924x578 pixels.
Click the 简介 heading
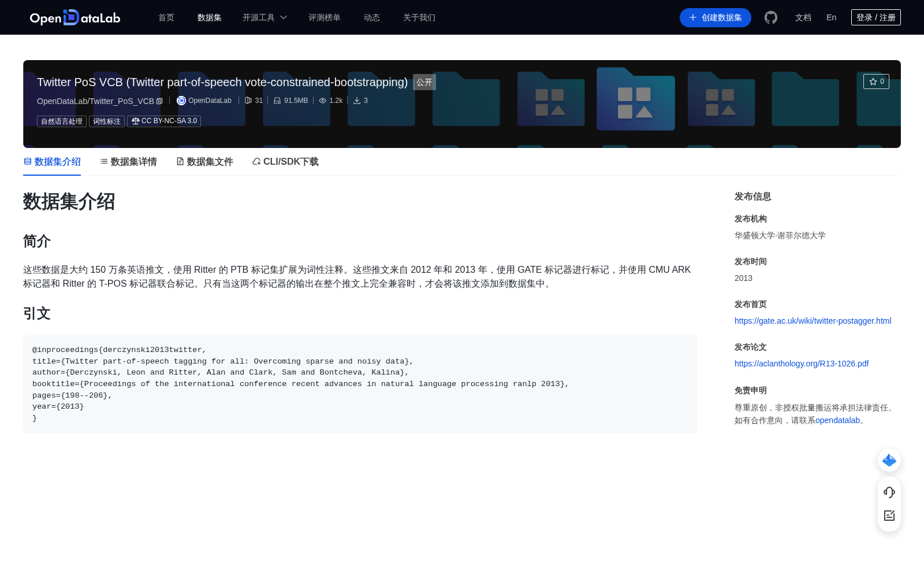[x=37, y=241]
